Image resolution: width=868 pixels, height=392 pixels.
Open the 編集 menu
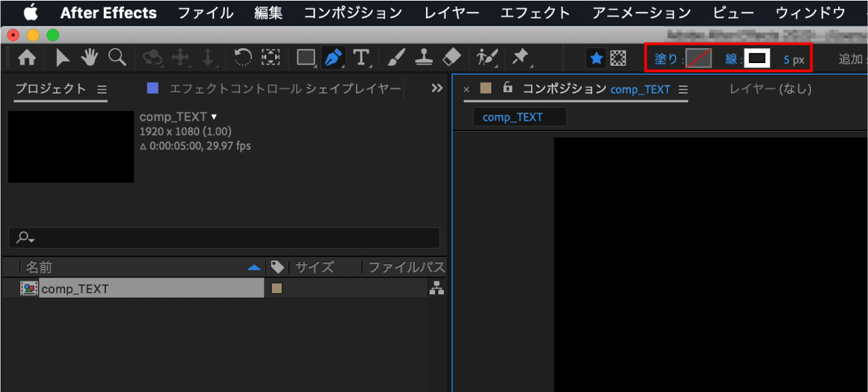(268, 13)
